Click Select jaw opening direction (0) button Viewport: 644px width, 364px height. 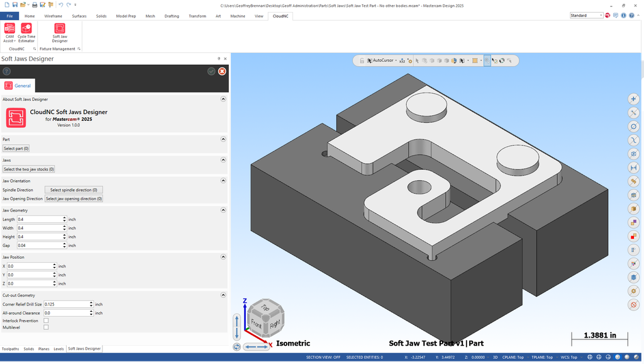(74, 198)
